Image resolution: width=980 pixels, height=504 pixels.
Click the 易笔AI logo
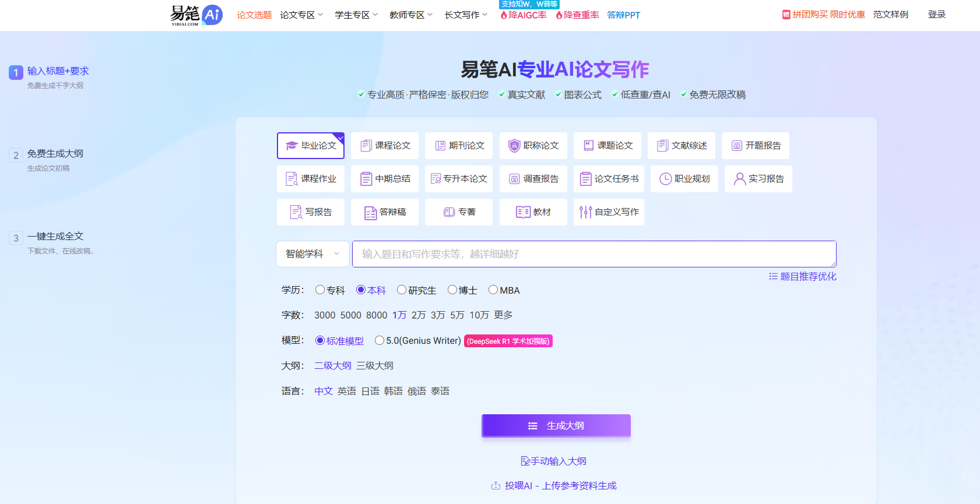click(196, 15)
